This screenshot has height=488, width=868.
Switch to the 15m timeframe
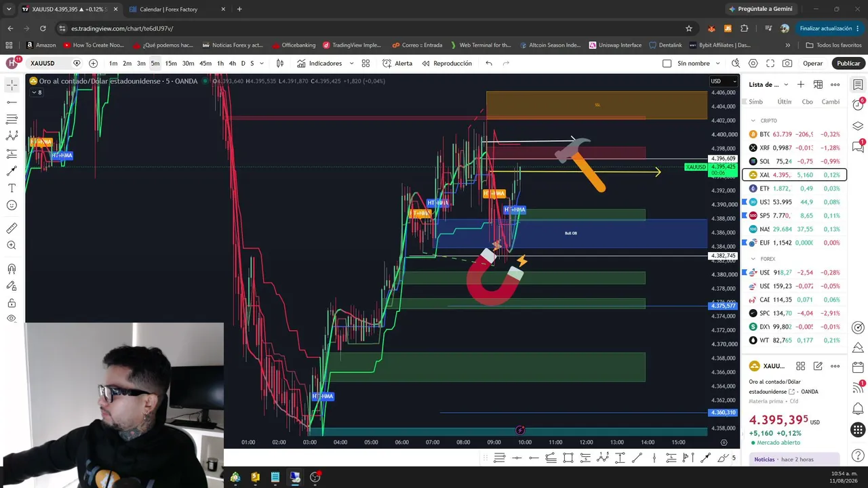pos(171,63)
